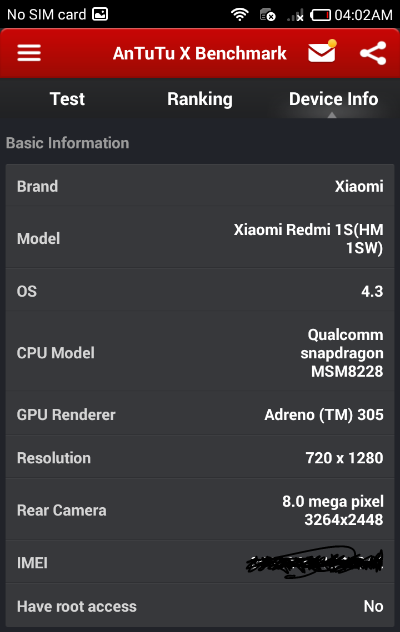400x632 pixels.
Task: Tap the AnTuTu X Benchmark title
Action: pos(200,53)
